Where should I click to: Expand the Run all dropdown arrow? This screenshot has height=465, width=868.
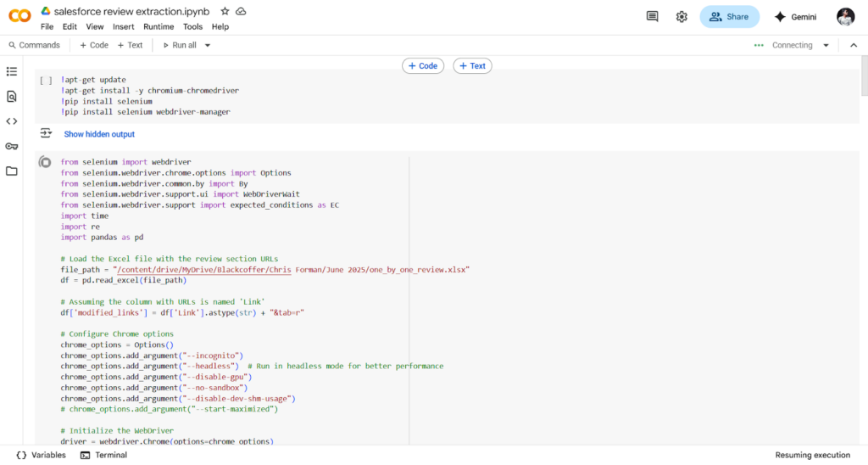pyautogui.click(x=208, y=45)
